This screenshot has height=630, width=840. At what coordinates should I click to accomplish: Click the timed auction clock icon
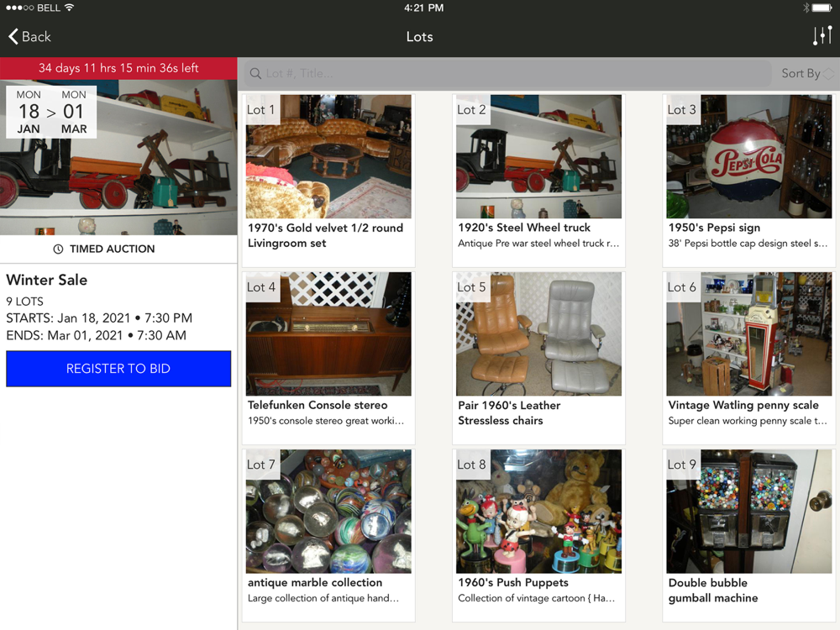(59, 249)
